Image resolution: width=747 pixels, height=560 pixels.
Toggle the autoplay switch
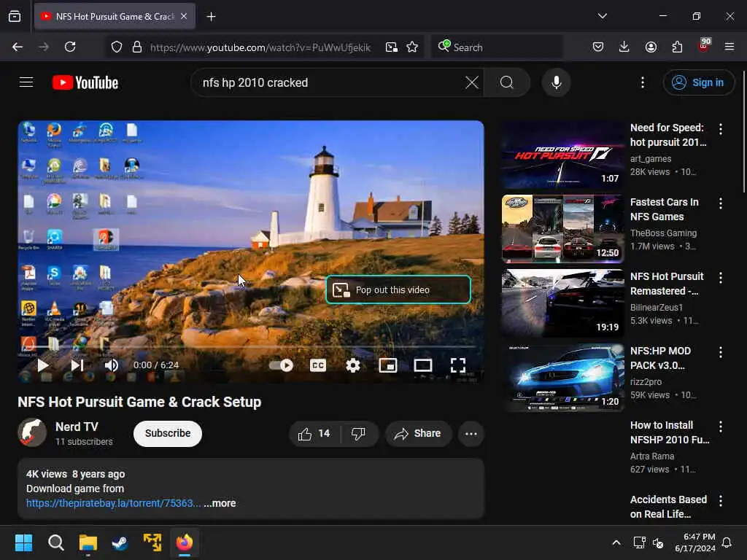281,365
